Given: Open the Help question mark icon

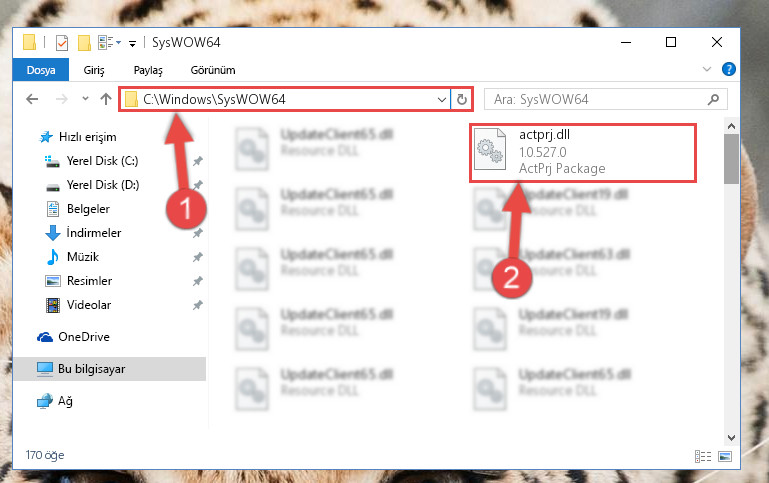Looking at the screenshot, I should pos(729,69).
